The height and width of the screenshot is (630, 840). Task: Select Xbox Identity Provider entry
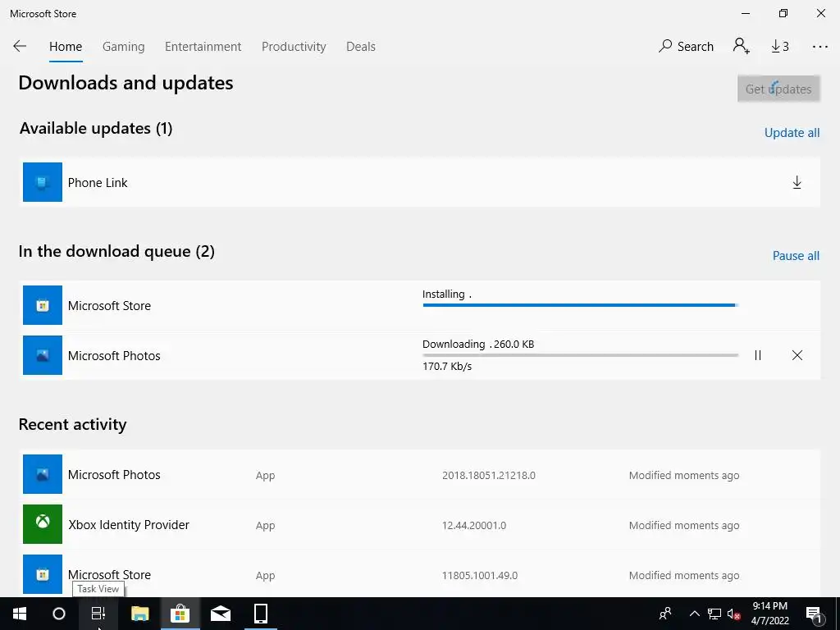(419, 524)
